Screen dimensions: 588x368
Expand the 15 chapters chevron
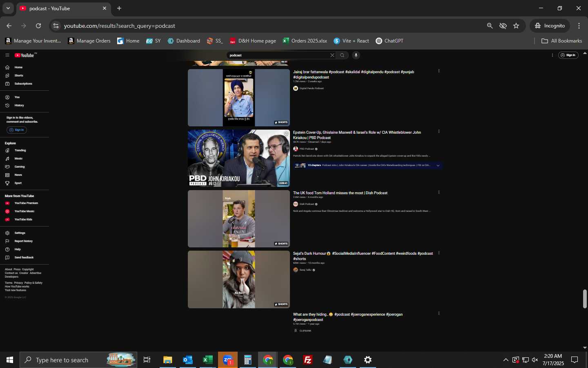438,166
